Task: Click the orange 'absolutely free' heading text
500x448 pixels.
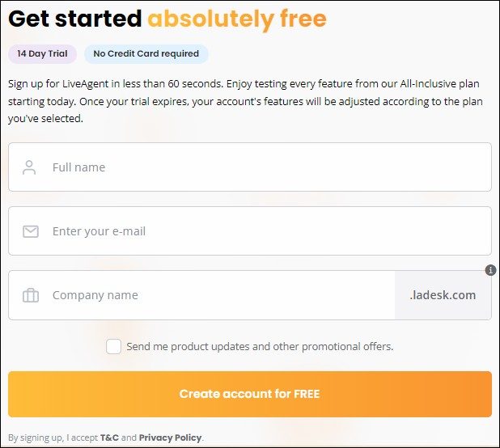Action: coord(237,19)
